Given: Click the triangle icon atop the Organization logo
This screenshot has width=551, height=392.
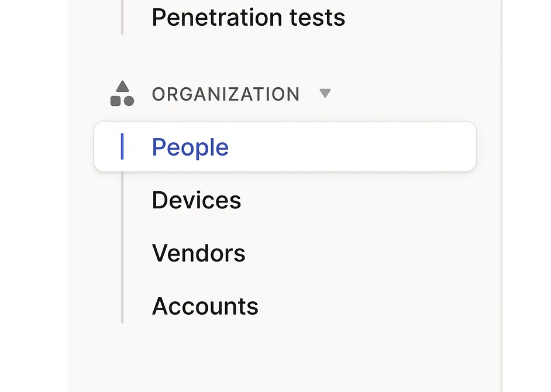Looking at the screenshot, I should 122,87.
